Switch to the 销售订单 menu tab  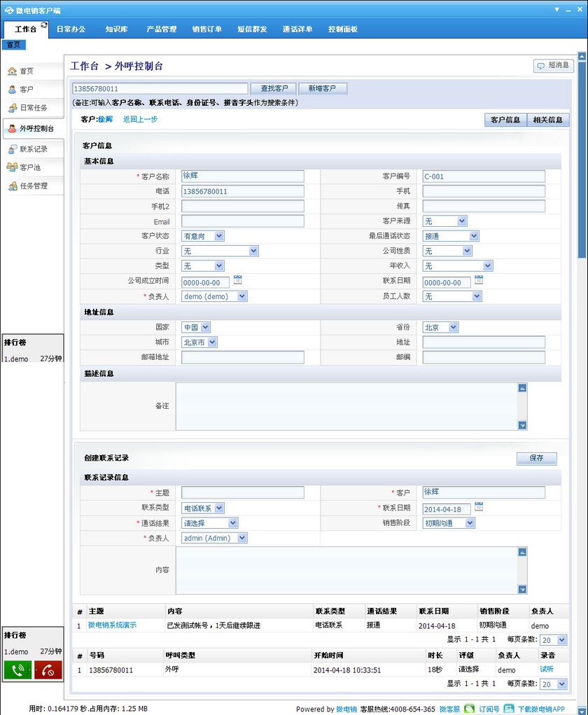click(206, 29)
